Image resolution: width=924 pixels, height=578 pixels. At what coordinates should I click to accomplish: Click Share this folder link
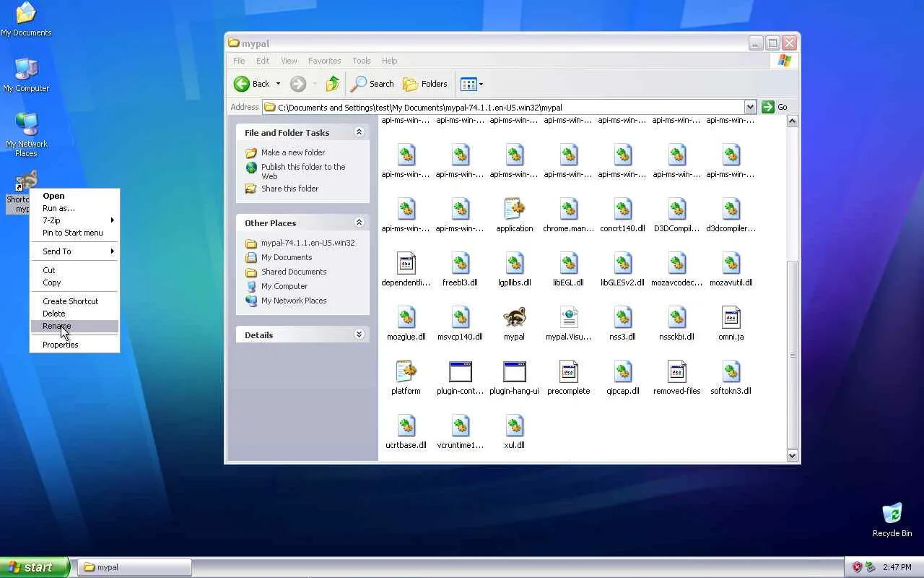pos(289,189)
